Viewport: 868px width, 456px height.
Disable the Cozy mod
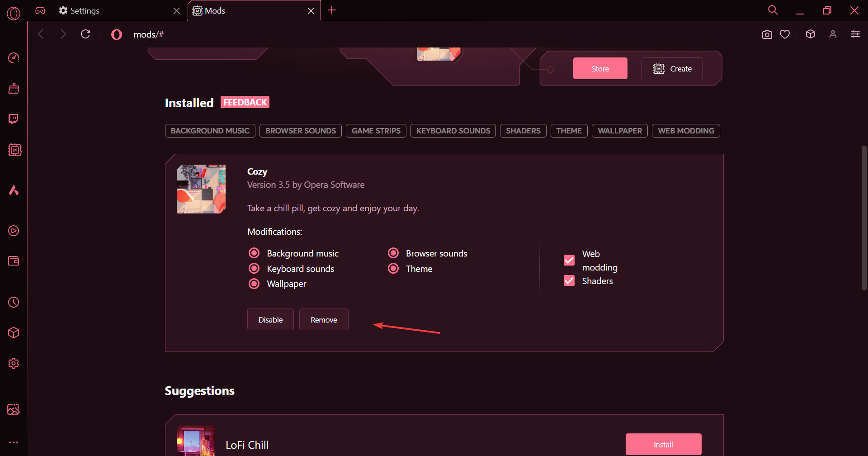(270, 319)
